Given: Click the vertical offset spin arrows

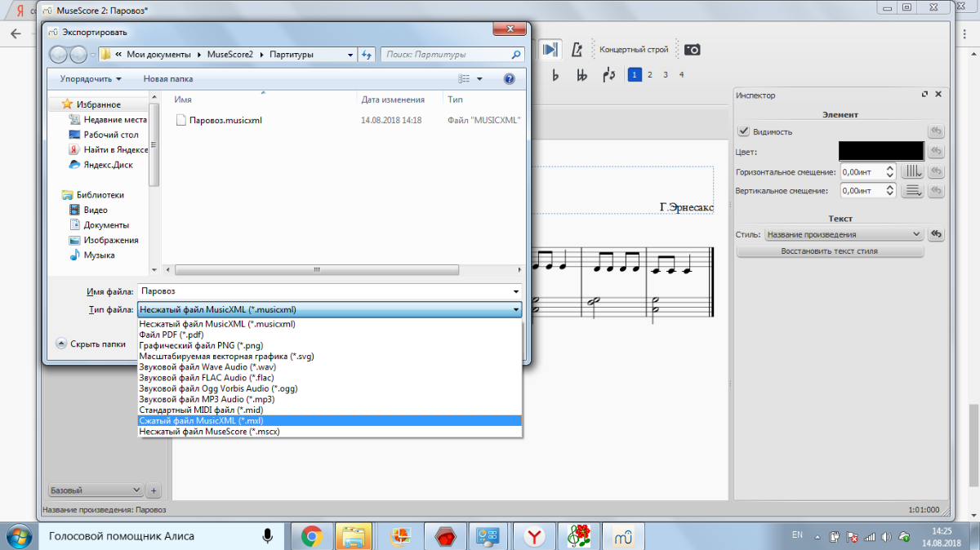Looking at the screenshot, I should pos(890,191).
